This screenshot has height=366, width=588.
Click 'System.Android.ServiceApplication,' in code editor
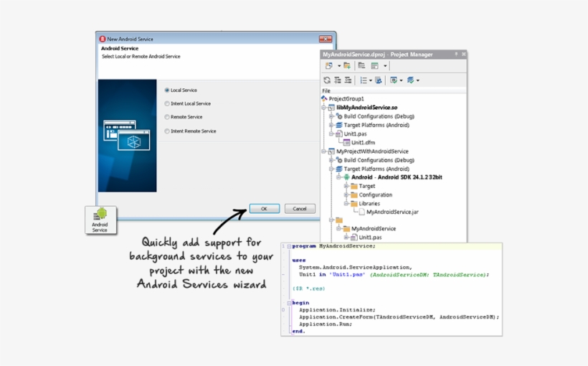[356, 267]
